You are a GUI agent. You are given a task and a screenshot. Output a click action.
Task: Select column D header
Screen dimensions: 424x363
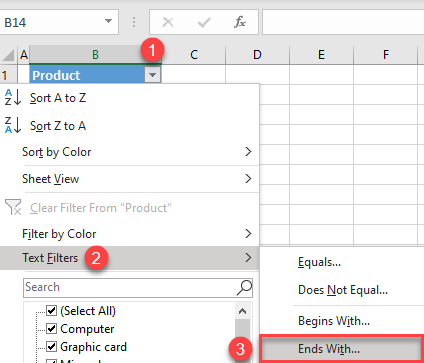[257, 55]
